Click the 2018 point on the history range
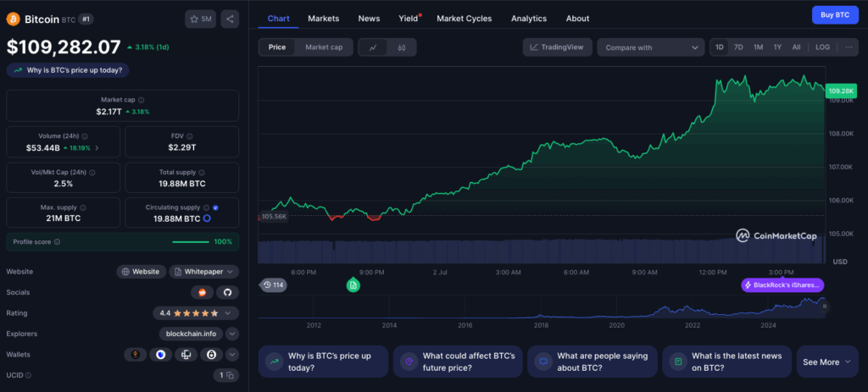Viewport: 868px width, 392px height. point(541,325)
